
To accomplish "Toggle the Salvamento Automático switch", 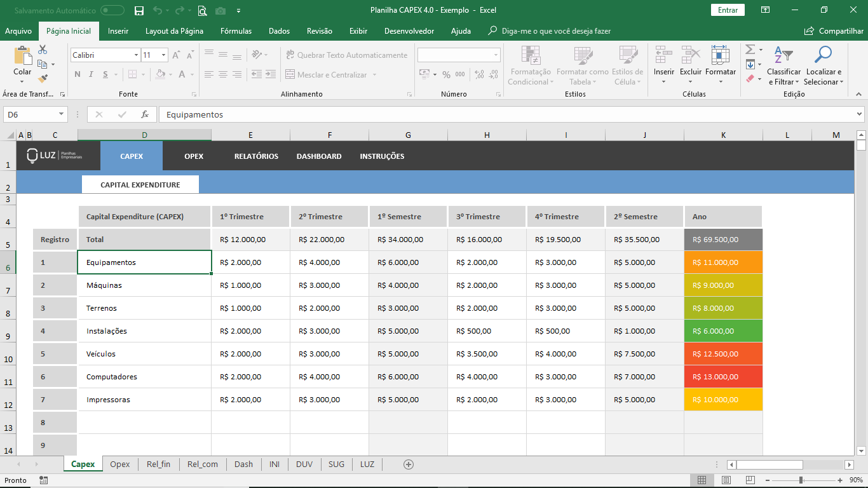I will pos(112,10).
